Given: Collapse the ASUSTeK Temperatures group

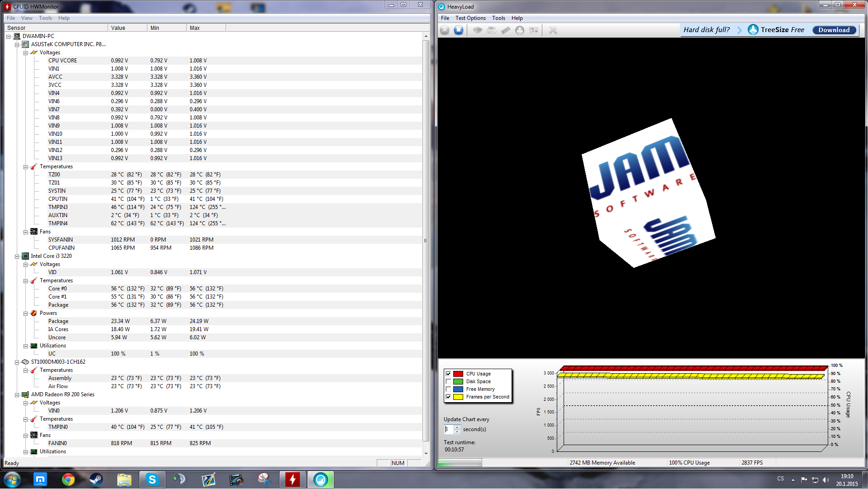Looking at the screenshot, I should pos(25,167).
